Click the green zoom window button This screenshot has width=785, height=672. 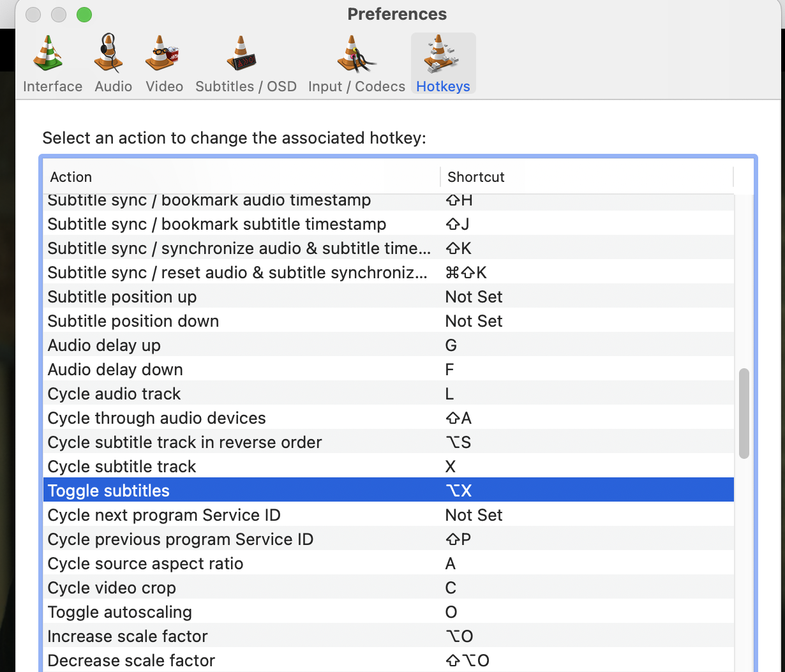84,14
